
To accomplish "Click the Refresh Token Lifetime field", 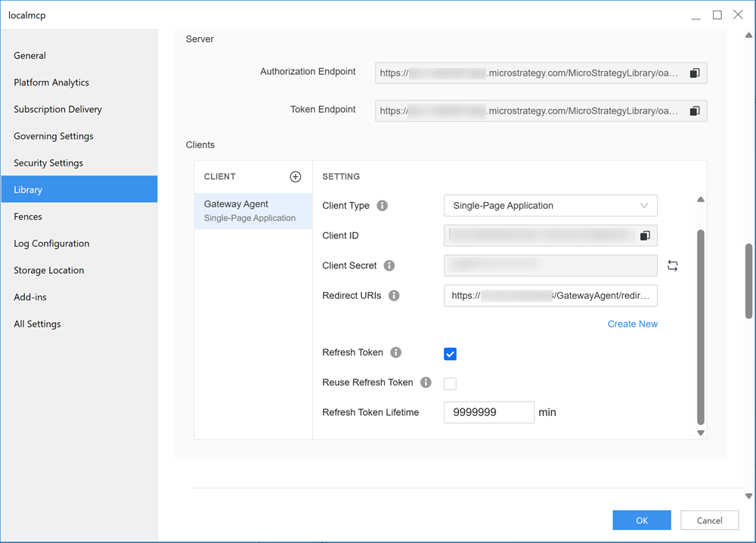I will pyautogui.click(x=488, y=413).
